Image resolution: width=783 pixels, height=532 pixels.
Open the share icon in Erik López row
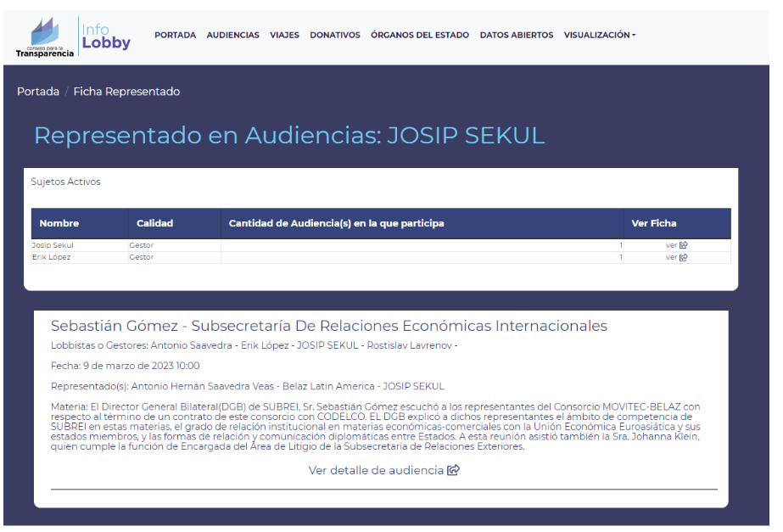click(684, 257)
